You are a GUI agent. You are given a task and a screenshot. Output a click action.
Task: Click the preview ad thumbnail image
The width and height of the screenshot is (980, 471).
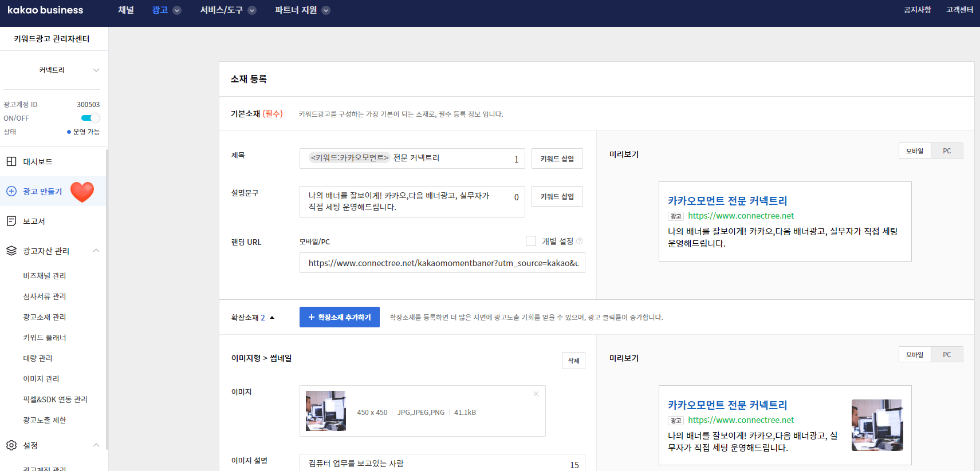[877, 425]
